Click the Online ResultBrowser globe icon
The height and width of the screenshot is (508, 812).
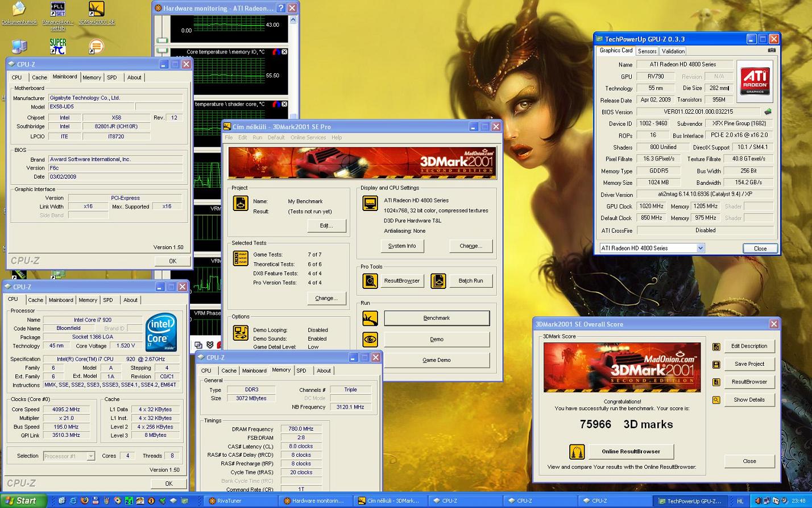pos(577,452)
